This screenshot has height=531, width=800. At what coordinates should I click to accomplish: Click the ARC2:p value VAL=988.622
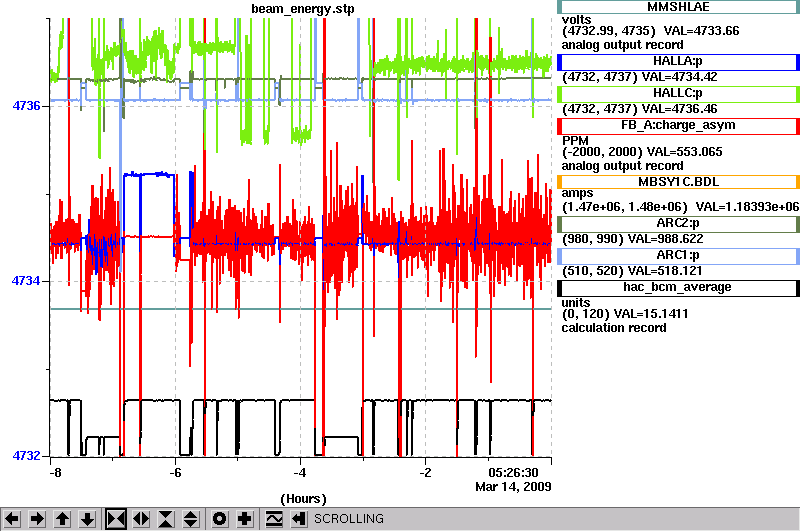click(665, 239)
